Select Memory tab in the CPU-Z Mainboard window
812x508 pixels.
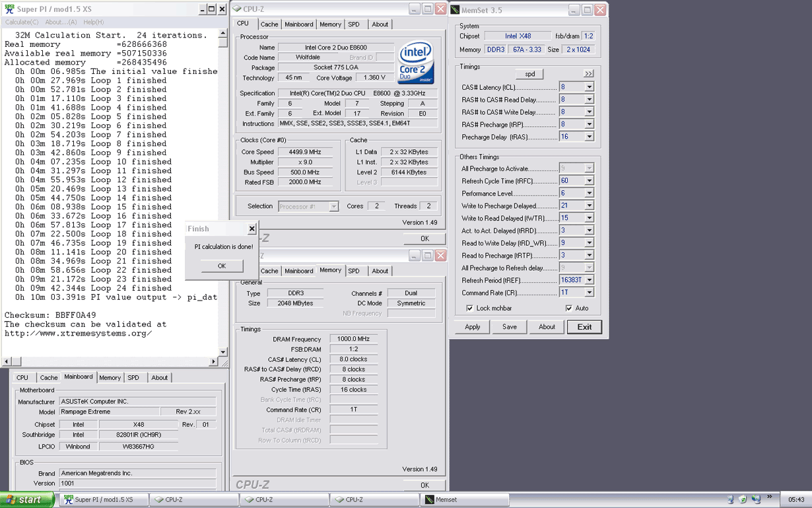110,378
